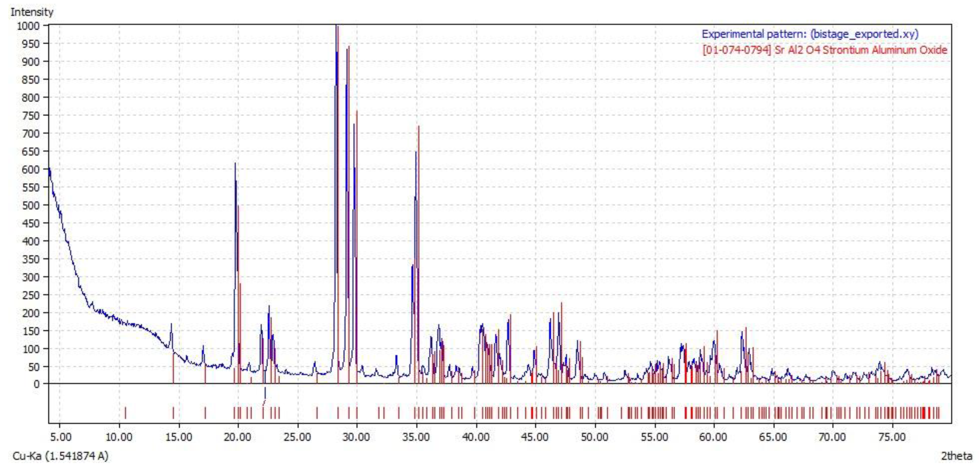Select the Sr Al2 O4 reference legend entry

824,50
